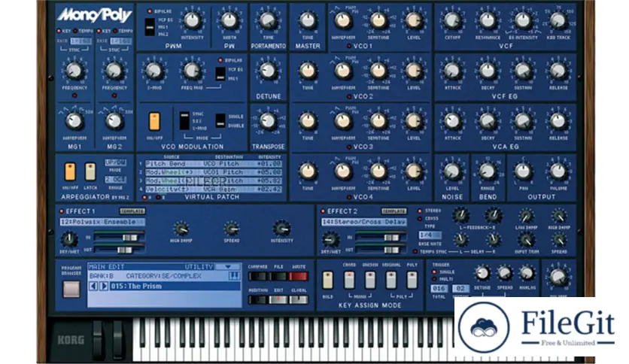
Task: Toggle the Arpeggiator Latch switch
Action: click(90, 172)
